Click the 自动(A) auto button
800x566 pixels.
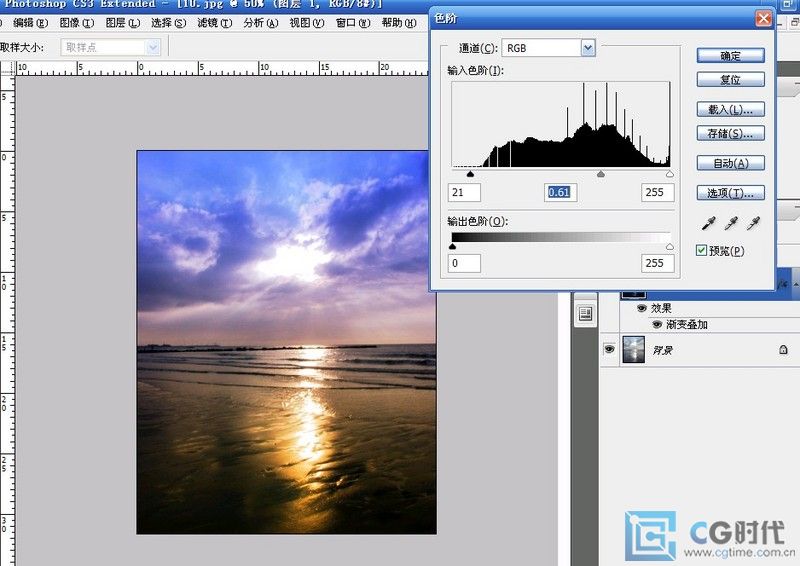pyautogui.click(x=730, y=163)
